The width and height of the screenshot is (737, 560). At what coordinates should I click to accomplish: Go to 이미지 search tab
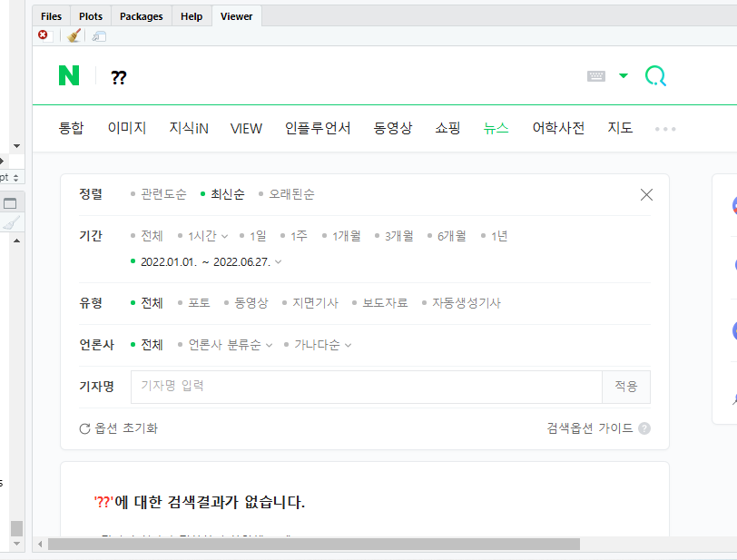click(x=127, y=128)
